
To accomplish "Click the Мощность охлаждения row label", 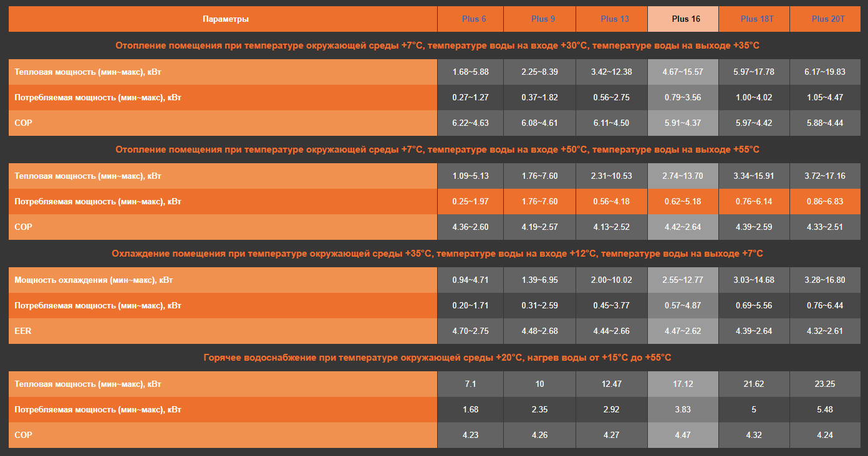I will [94, 280].
